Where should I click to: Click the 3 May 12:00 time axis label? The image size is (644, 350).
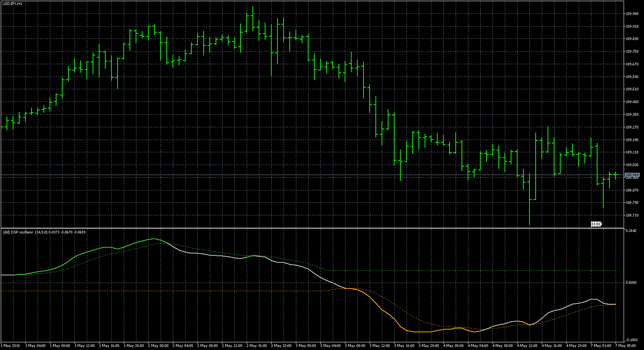point(380,346)
